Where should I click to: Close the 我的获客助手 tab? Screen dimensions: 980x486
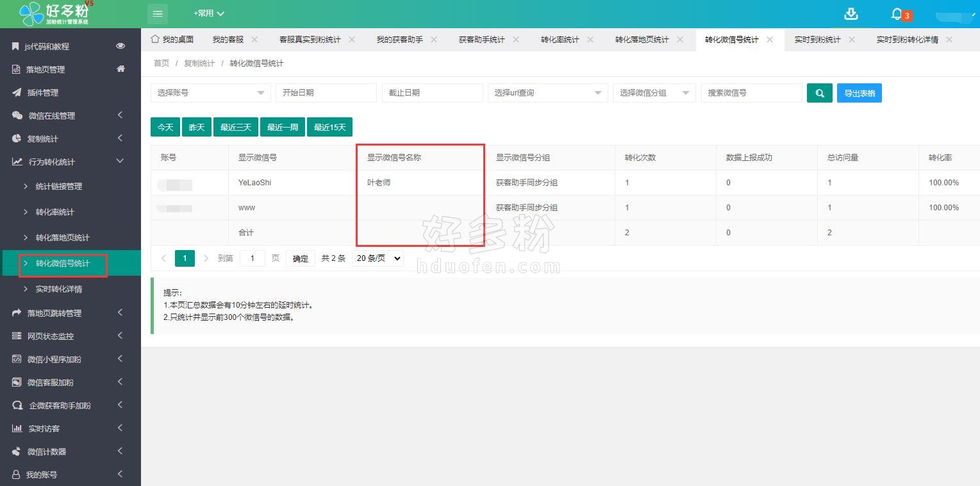point(434,40)
